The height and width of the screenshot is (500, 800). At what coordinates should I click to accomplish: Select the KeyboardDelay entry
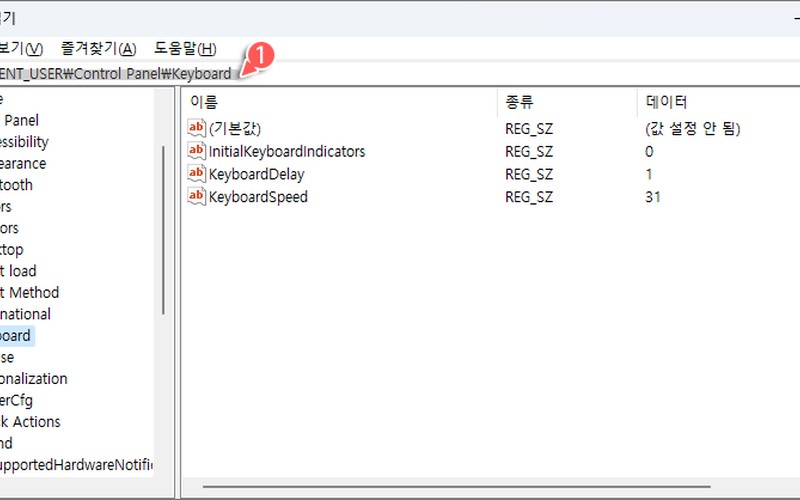256,174
